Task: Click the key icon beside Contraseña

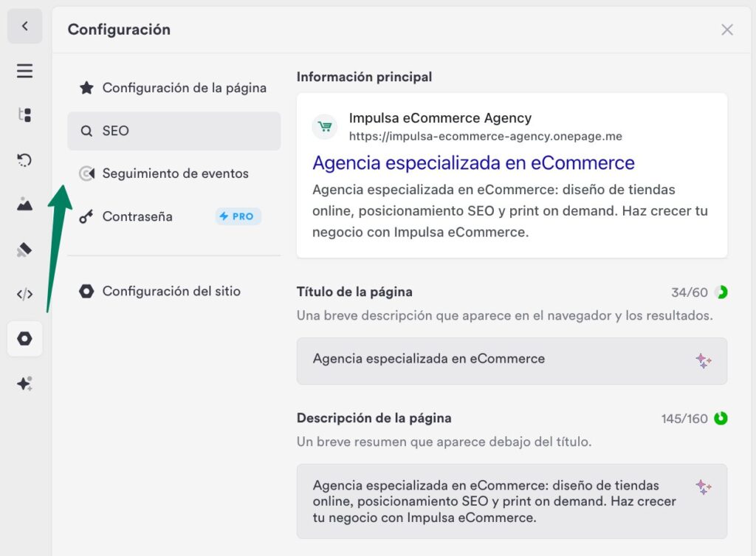Action: [x=86, y=216]
